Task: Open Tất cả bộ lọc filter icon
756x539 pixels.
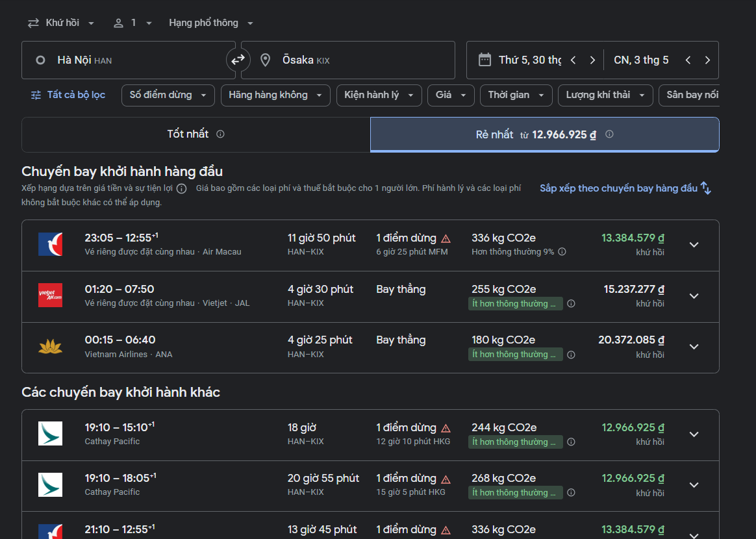Action: click(36, 95)
